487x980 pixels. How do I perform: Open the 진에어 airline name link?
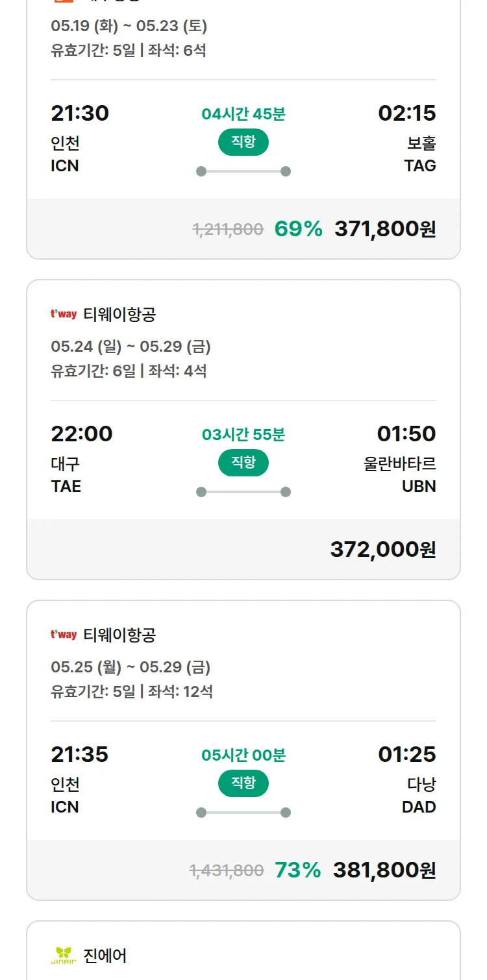[105, 955]
